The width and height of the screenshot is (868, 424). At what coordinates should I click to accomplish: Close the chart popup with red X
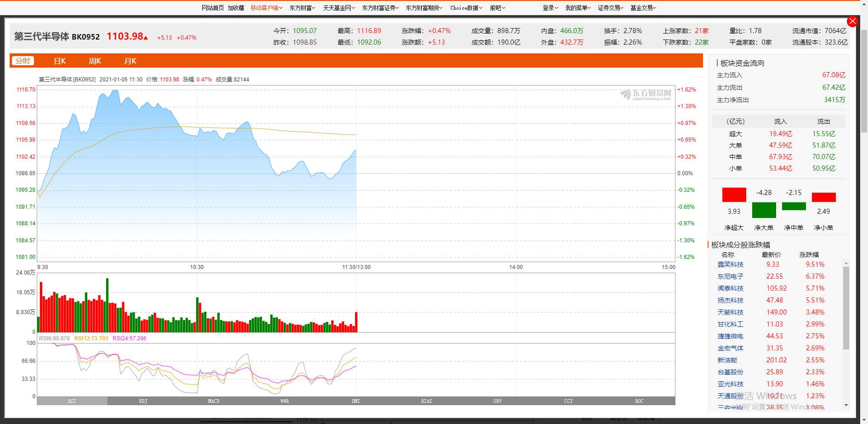852,21
